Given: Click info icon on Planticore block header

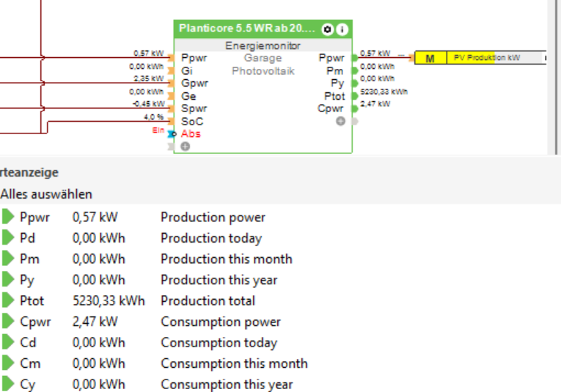Looking at the screenshot, I should click(342, 29).
